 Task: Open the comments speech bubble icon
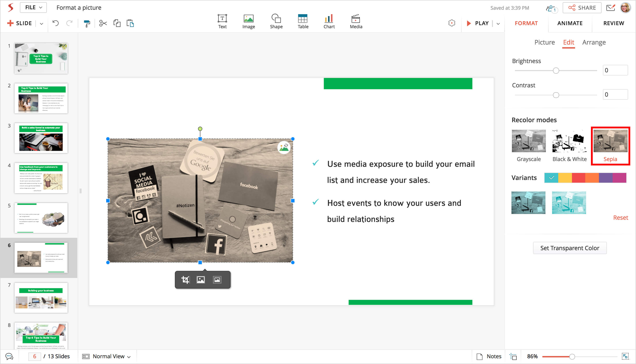click(9, 356)
